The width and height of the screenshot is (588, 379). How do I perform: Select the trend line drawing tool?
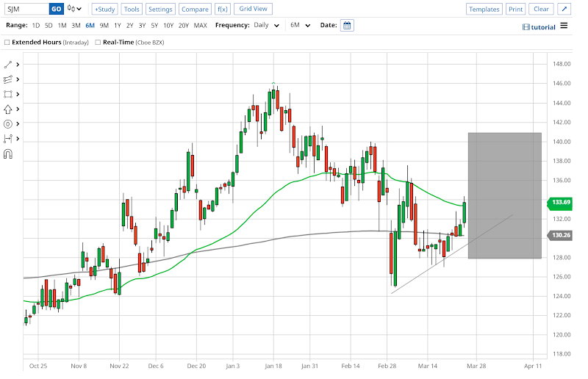tap(9, 65)
